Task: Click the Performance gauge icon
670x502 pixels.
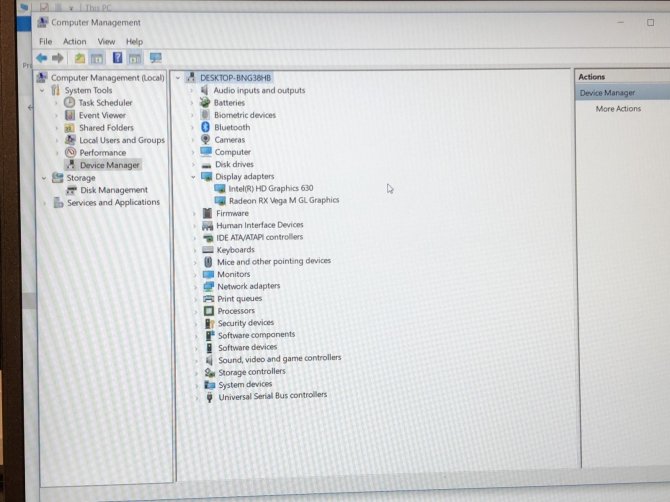Action: pyautogui.click(x=71, y=153)
